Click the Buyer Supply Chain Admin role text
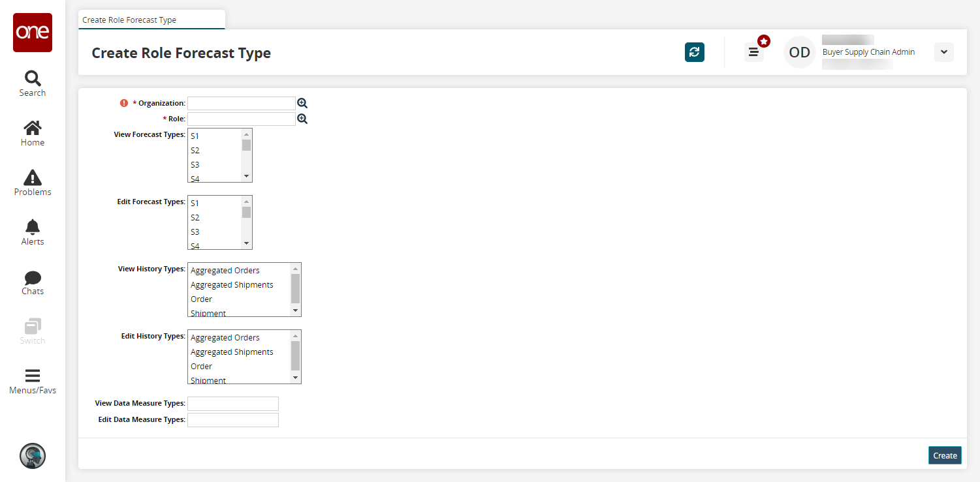Screen dimensions: 980x482 [x=868, y=52]
